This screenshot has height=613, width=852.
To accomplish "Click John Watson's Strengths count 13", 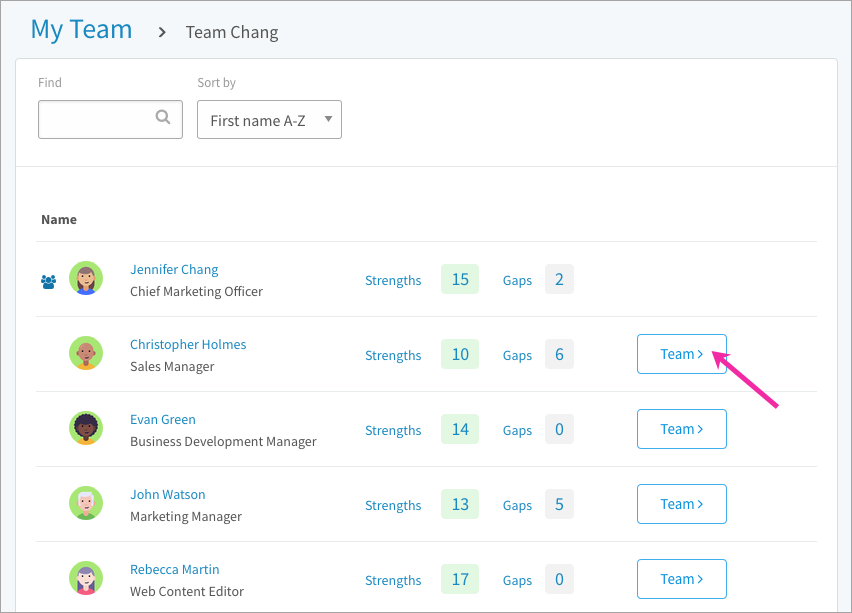I will pyautogui.click(x=460, y=504).
